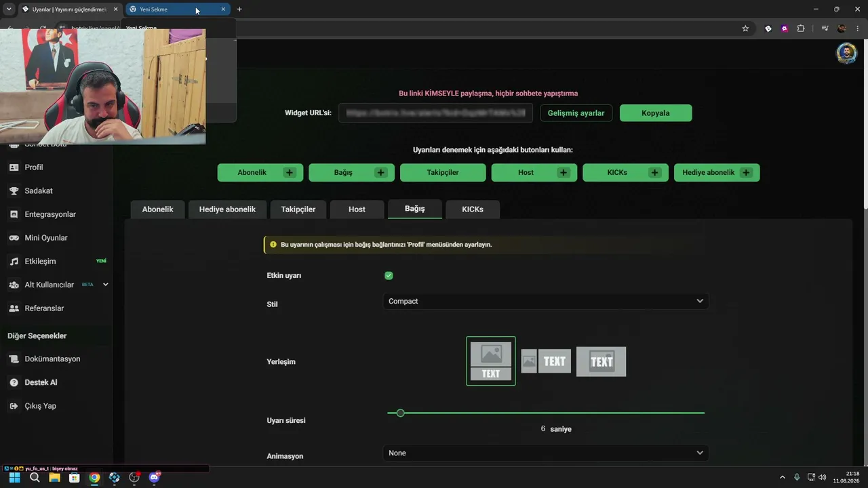The height and width of the screenshot is (488, 868).
Task: Click the plus icon on Host test button
Action: coord(564,173)
